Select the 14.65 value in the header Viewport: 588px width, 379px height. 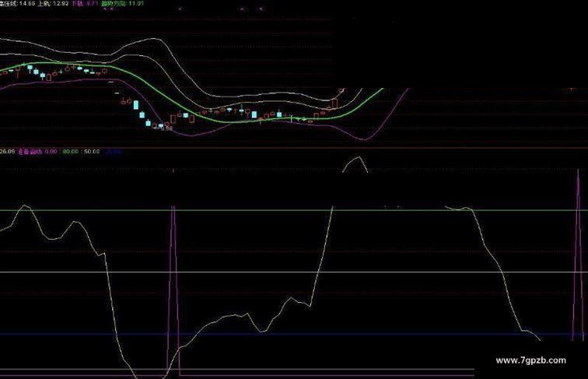coord(26,3)
